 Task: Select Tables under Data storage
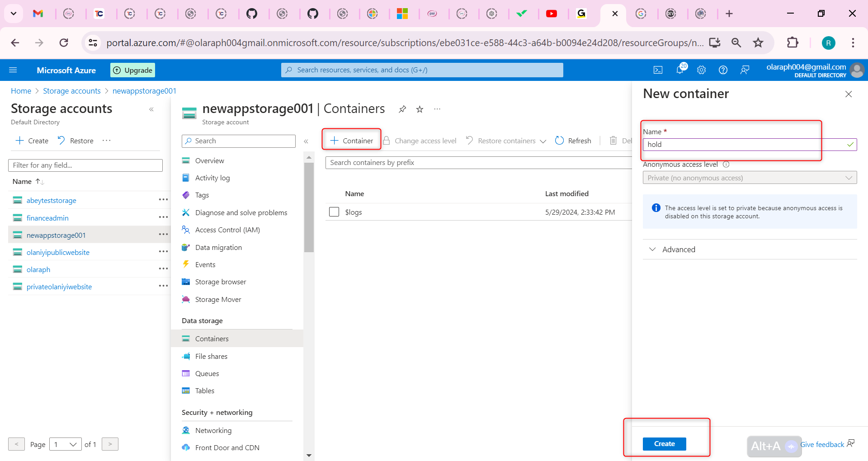(204, 390)
